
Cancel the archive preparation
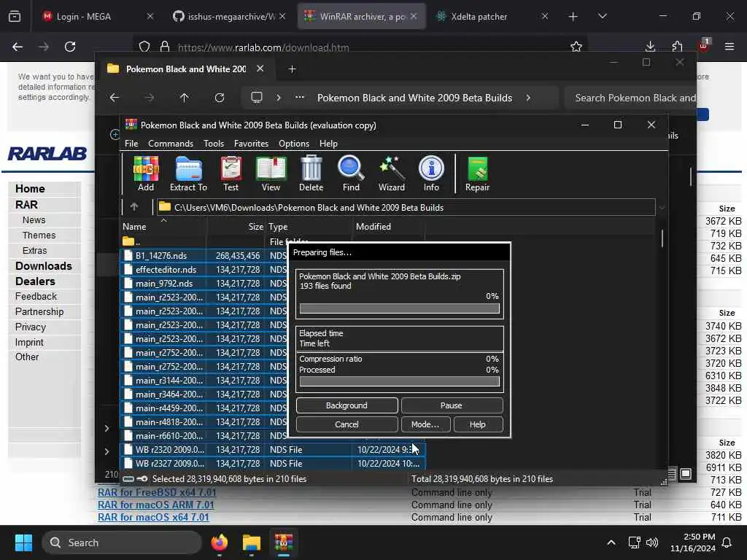click(347, 424)
